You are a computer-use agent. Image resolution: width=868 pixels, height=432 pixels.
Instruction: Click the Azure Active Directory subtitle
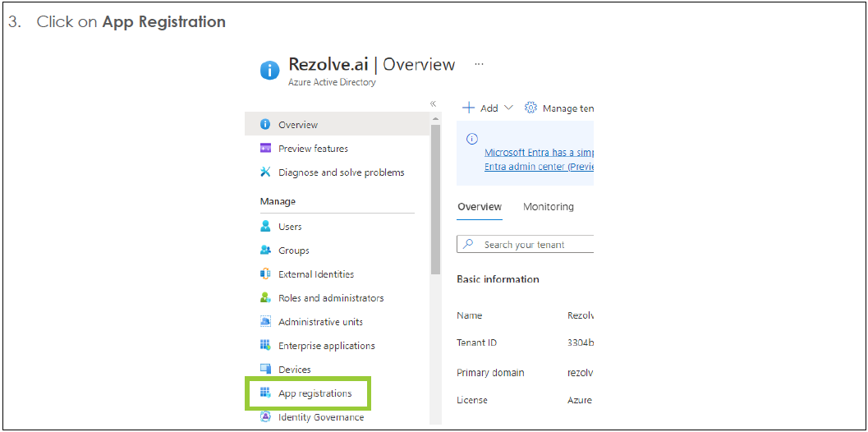click(332, 82)
